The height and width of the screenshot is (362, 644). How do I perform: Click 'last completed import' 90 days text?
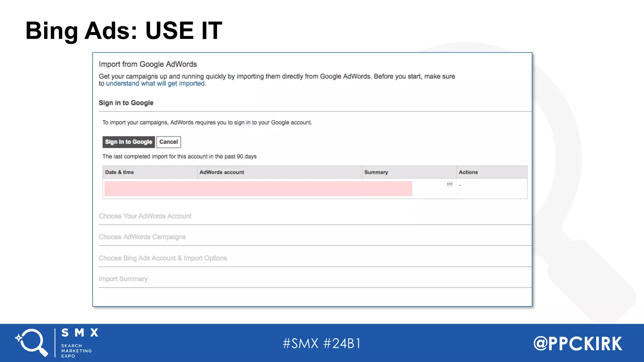pyautogui.click(x=179, y=156)
